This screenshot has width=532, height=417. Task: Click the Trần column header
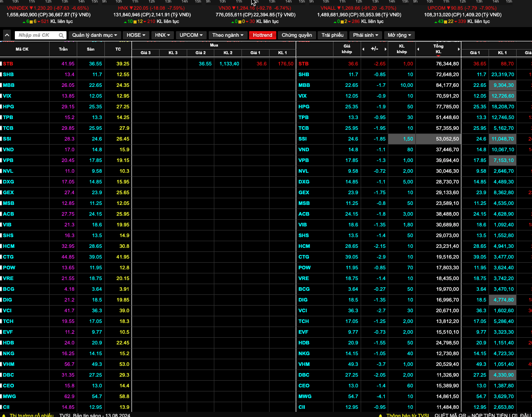tap(63, 49)
